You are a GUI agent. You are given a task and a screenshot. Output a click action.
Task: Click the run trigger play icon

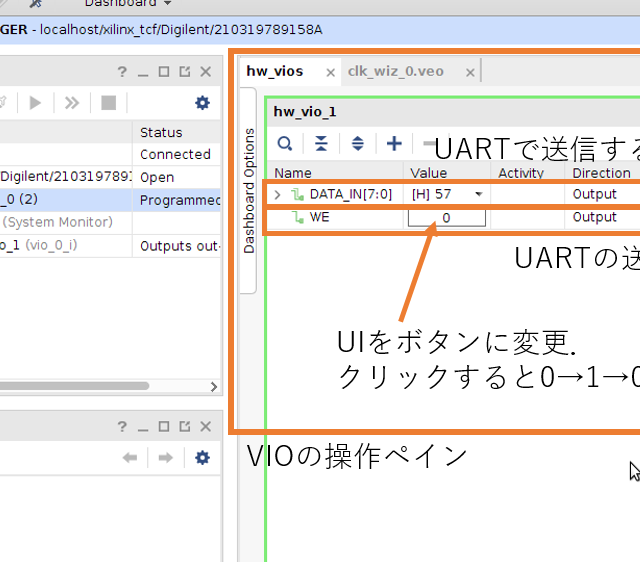click(36, 102)
